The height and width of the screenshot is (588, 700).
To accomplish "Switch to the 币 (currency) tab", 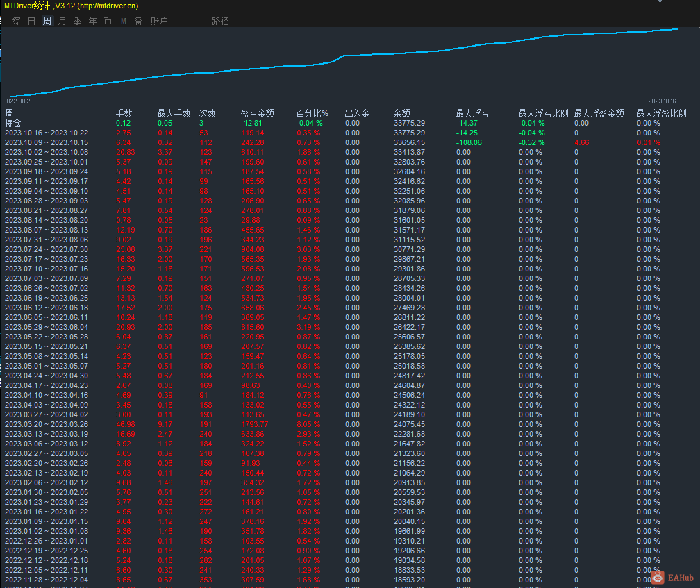I will pyautogui.click(x=108, y=21).
